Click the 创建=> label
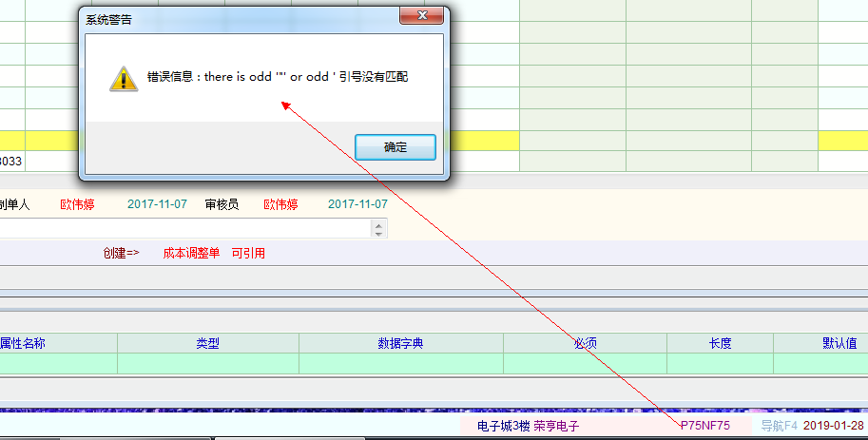This screenshot has width=868, height=440. [121, 253]
